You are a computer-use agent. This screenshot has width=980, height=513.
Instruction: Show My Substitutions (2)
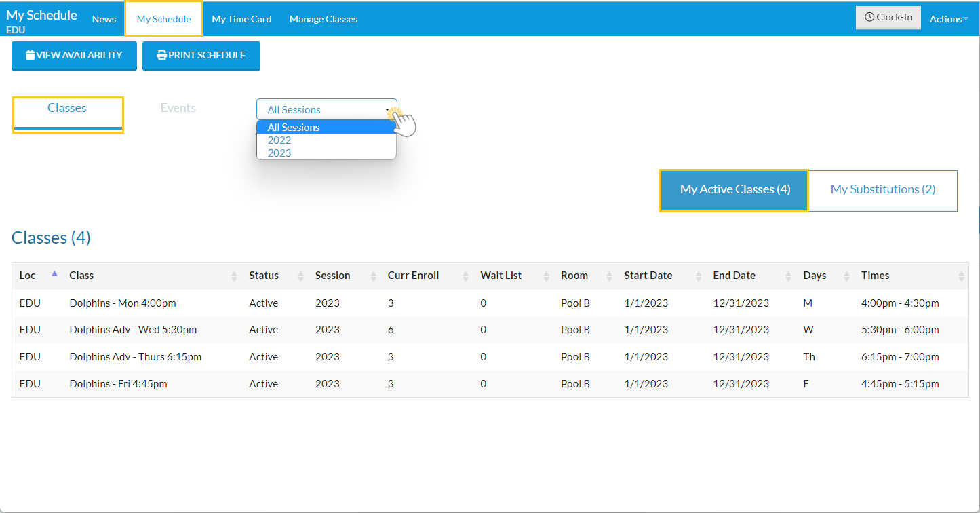point(883,190)
